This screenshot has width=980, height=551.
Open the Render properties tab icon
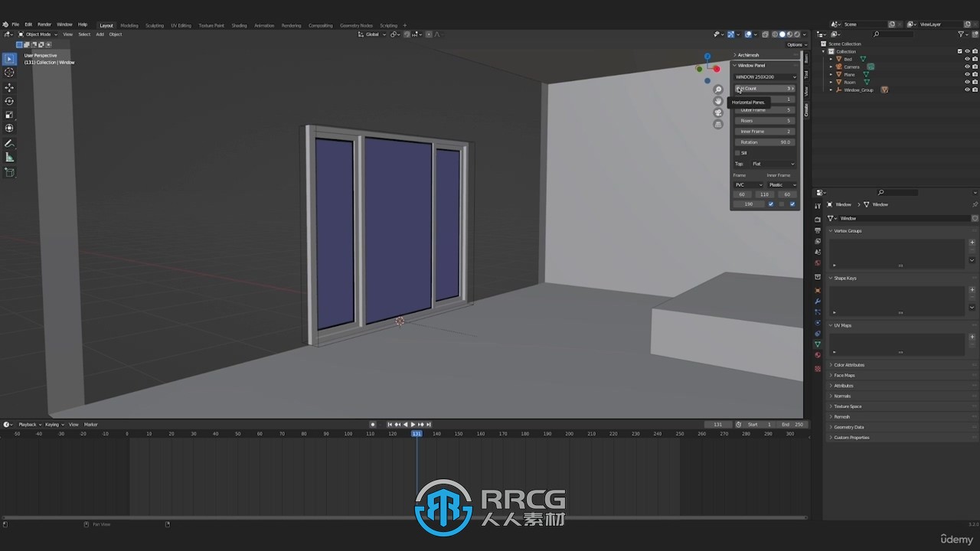pos(818,220)
